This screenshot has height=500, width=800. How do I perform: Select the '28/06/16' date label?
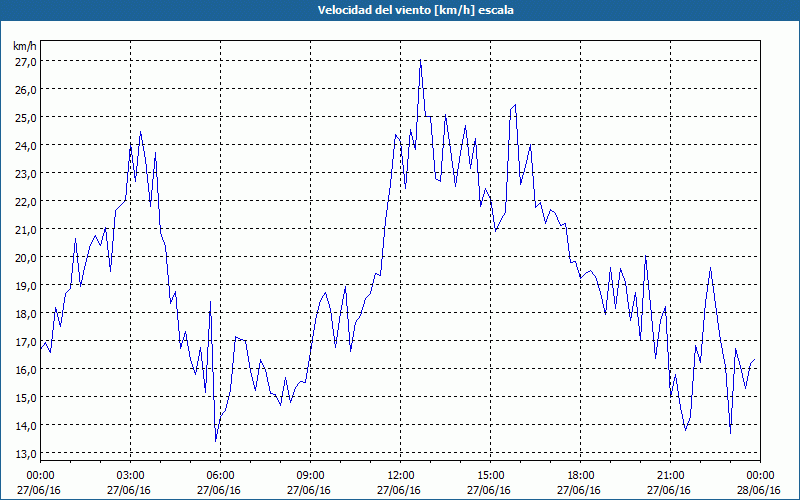point(759,490)
